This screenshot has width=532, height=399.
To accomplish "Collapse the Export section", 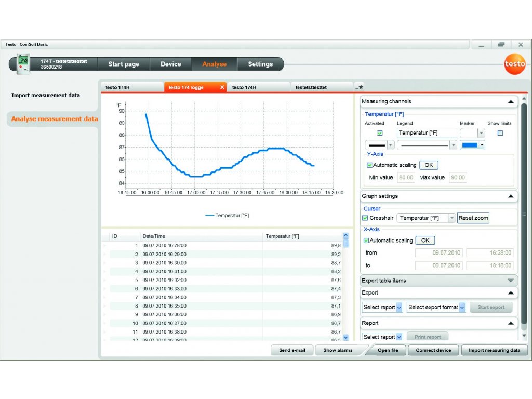I will (511, 293).
